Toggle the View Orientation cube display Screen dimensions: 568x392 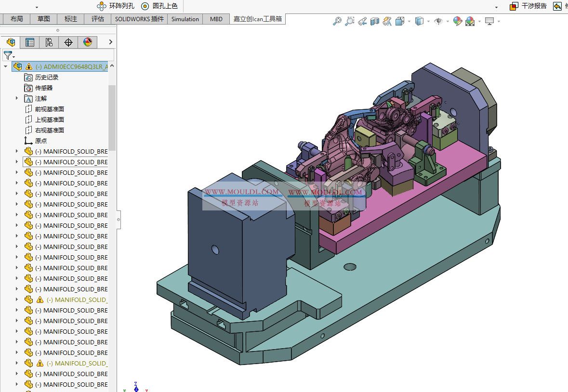point(399,21)
